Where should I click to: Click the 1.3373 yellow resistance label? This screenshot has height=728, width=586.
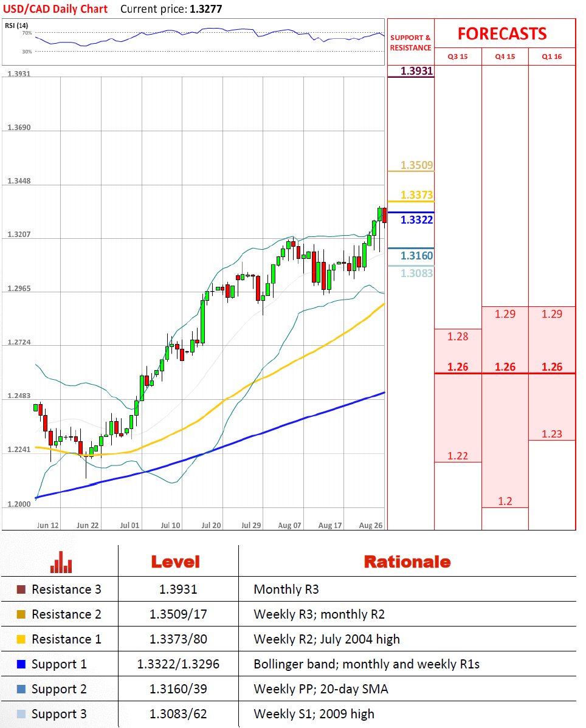click(416, 195)
